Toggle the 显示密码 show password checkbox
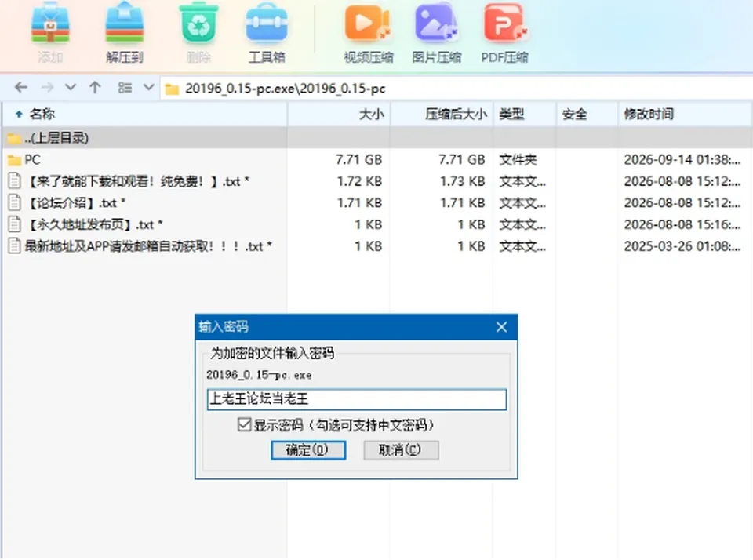 pyautogui.click(x=244, y=424)
